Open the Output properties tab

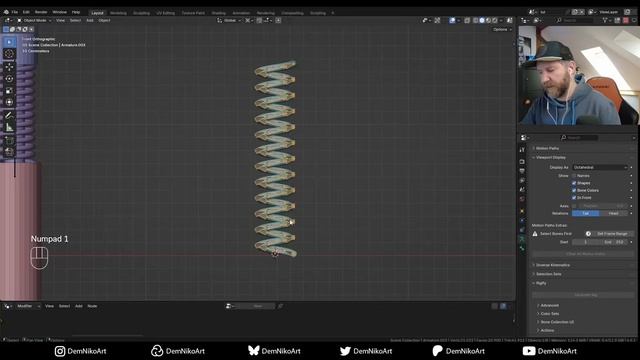point(522,171)
